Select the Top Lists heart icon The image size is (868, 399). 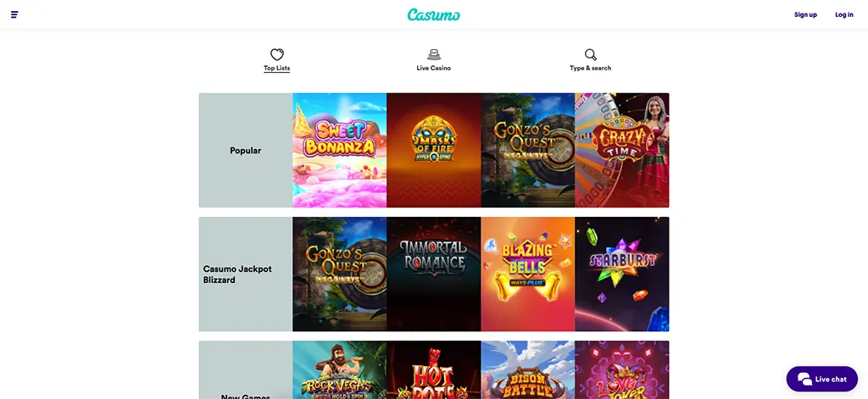click(x=277, y=54)
